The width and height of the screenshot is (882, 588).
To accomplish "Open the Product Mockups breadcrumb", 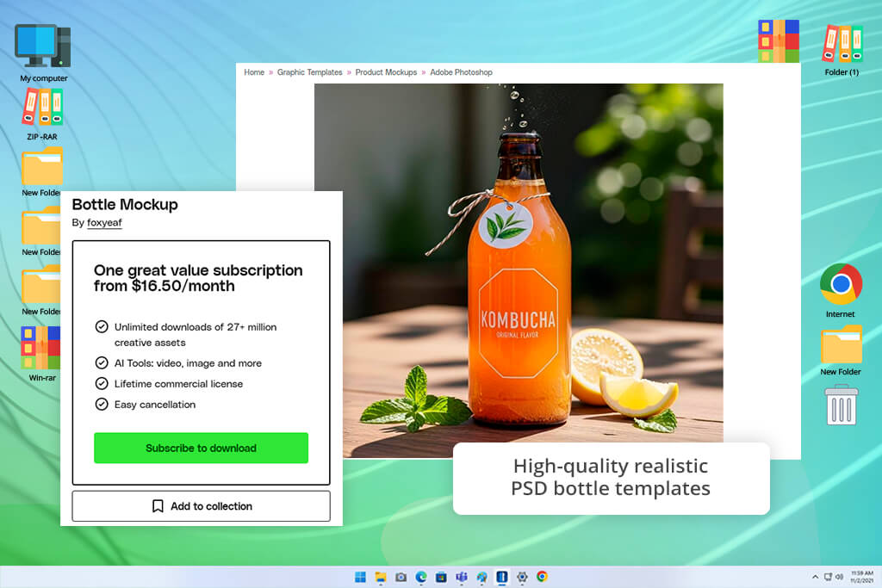I will click(x=386, y=72).
